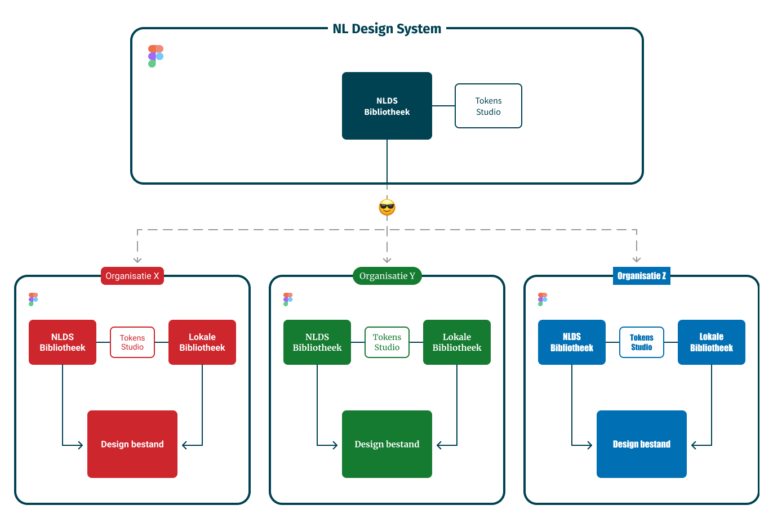Click the red Design bestand block
Viewport: 773px width, 532px height.
tap(132, 444)
